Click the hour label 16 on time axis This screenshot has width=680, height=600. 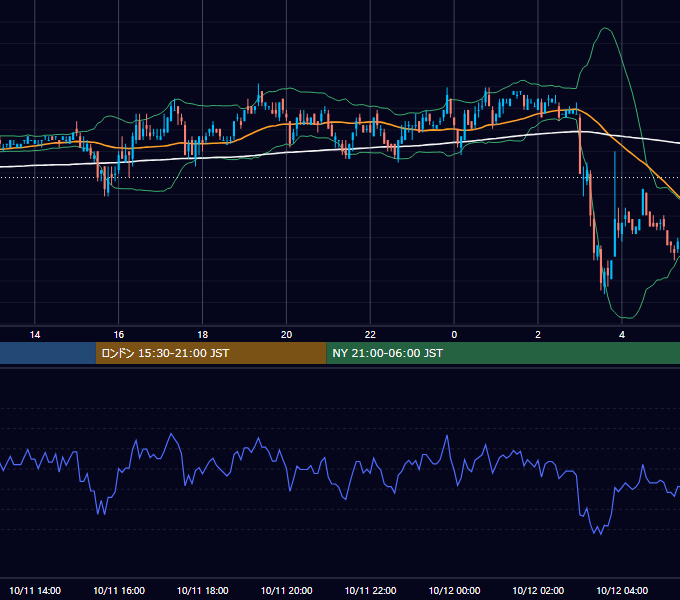click(118, 335)
